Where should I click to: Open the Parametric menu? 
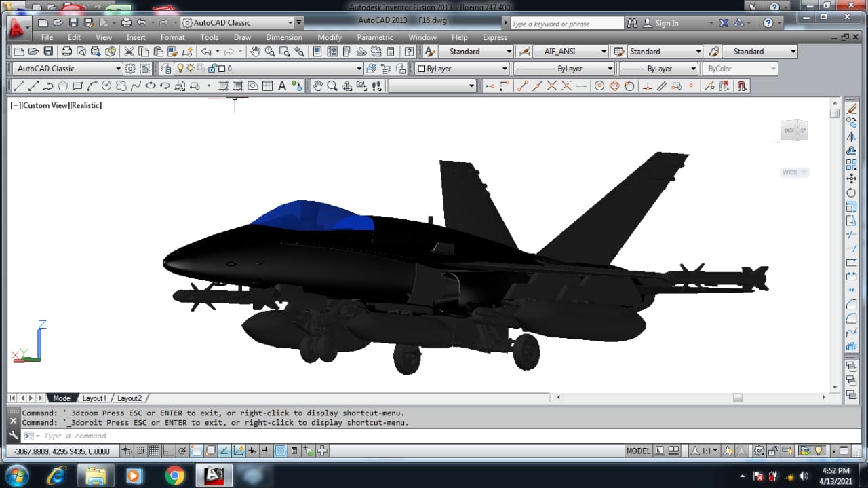(375, 37)
